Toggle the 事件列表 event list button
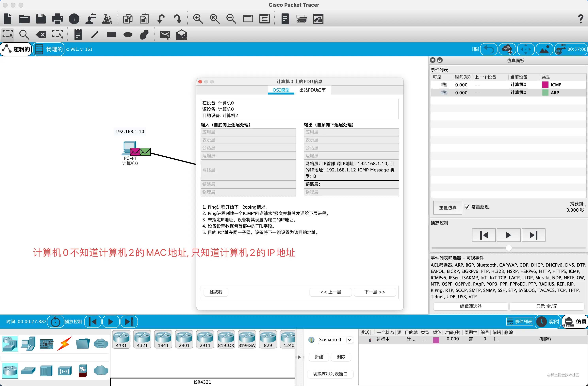 pos(520,322)
